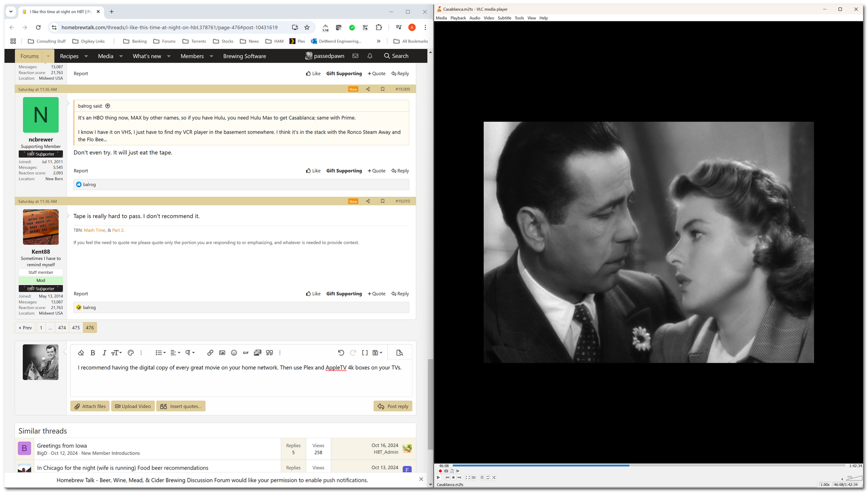The height and width of the screenshot is (493, 868).
Task: Open the list type dropdown in editor
Action: pos(161,353)
